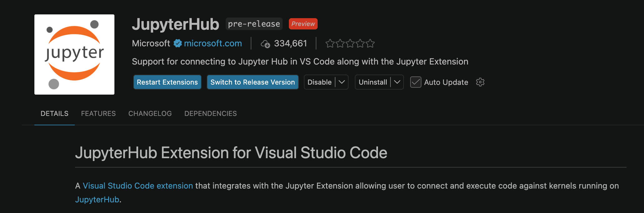Open the DEPENDENCIES tab
This screenshot has width=644, height=213.
[211, 113]
